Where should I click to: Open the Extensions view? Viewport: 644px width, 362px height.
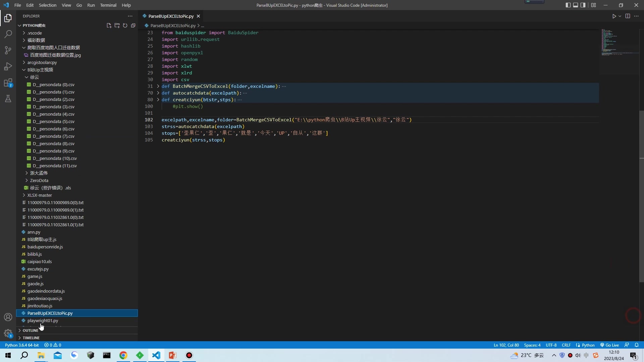tap(8, 82)
